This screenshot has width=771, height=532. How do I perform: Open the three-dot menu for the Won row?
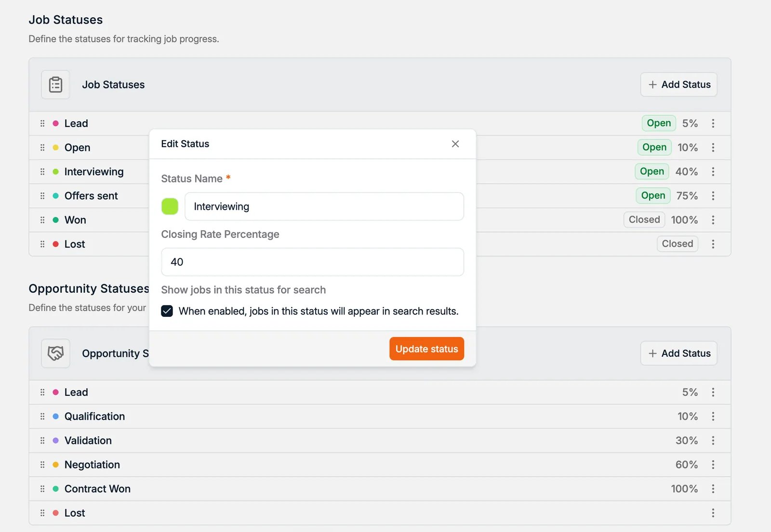click(713, 220)
